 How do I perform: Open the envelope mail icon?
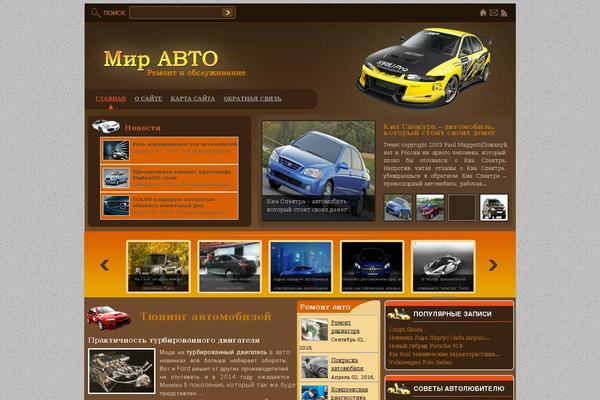(x=494, y=13)
